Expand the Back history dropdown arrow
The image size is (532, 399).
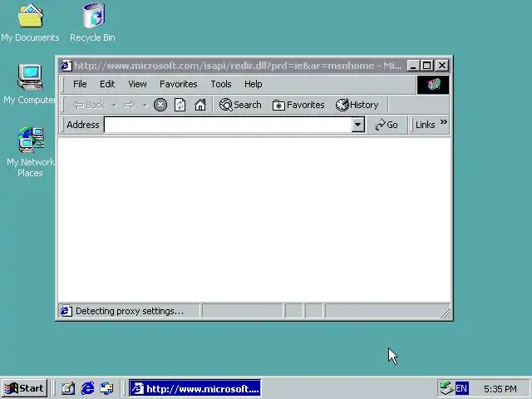pyautogui.click(x=115, y=106)
